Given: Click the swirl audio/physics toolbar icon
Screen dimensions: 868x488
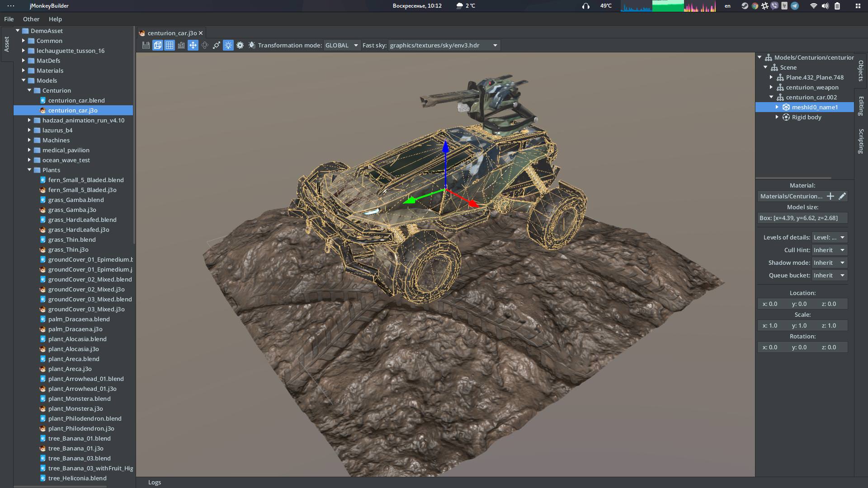Looking at the screenshot, I should pos(240,45).
